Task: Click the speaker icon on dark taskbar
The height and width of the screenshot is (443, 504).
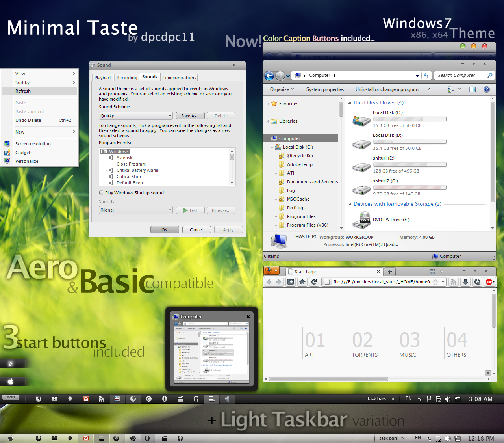Action: [x=227, y=399]
